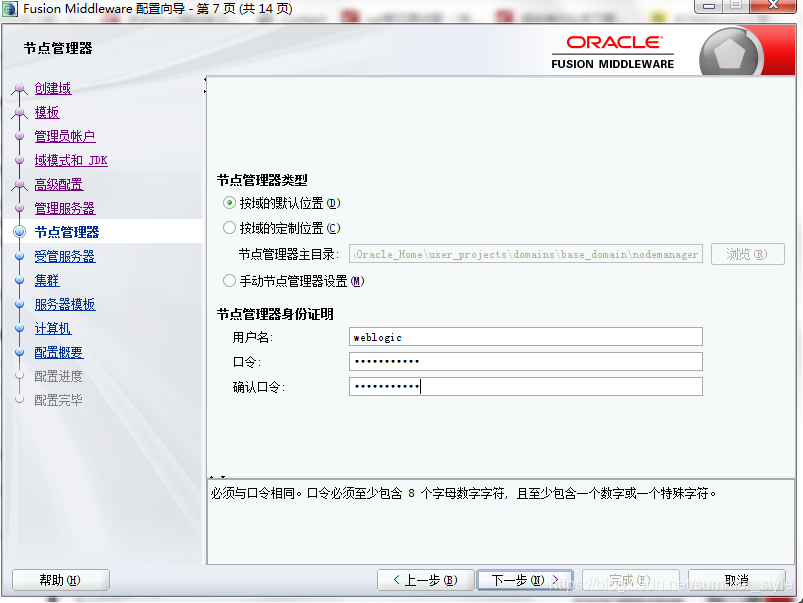This screenshot has width=803, height=603.
Task: Click the 完成 finish button
Action: [630, 580]
